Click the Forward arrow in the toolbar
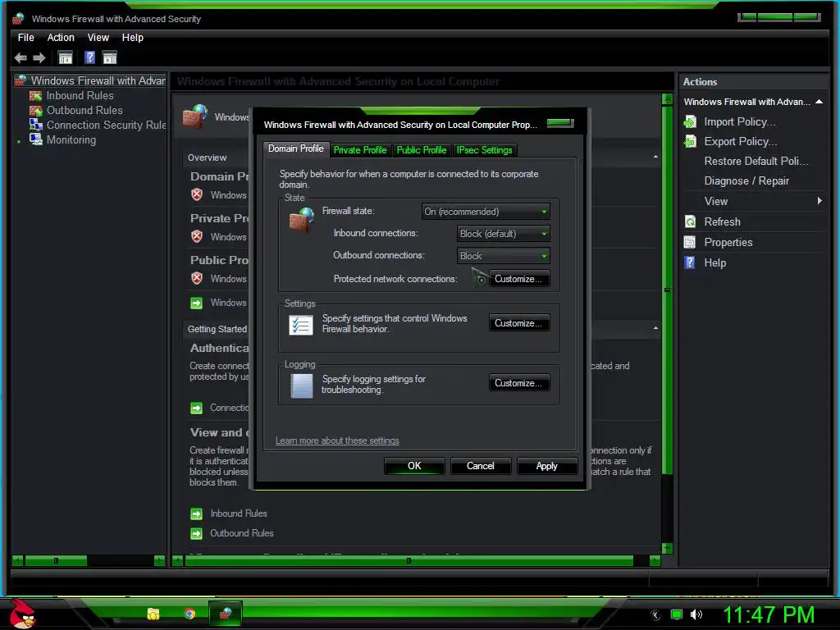The image size is (840, 630). [39, 57]
